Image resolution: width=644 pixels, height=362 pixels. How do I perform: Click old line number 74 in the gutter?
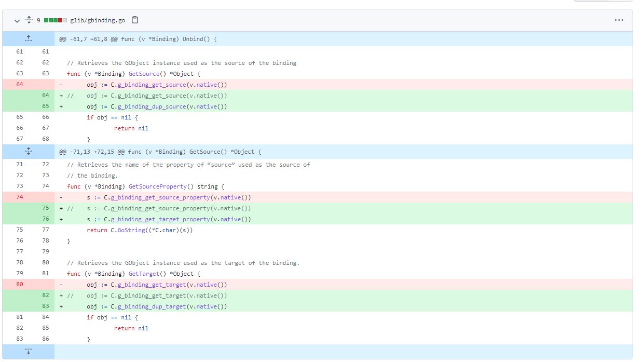coord(19,197)
